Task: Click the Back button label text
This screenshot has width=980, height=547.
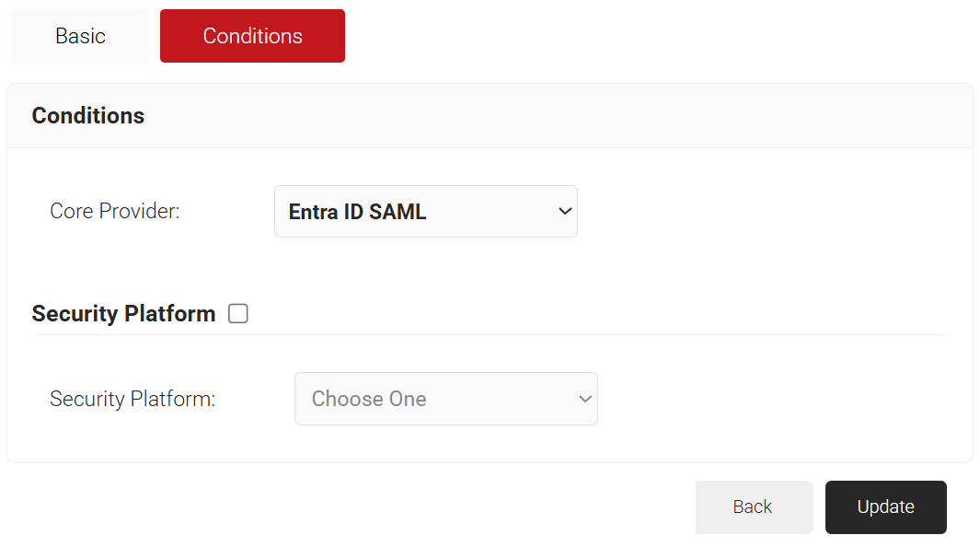Action: point(753,507)
